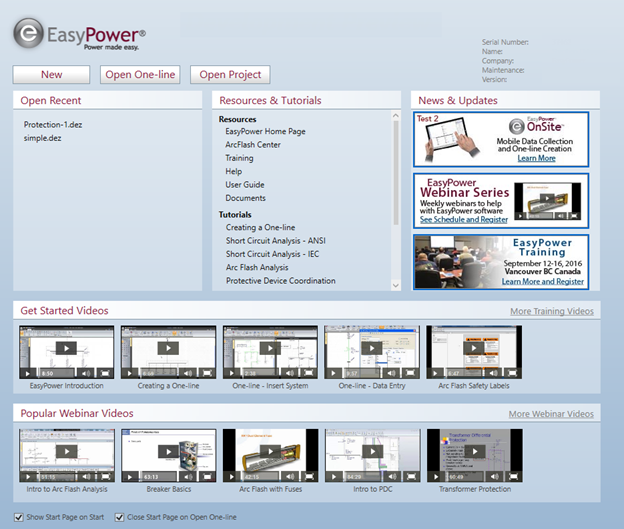Viewport: 624px width, 529px height.
Task: Mute volume icon on Intro to Arc Flash Analysis video
Action: pyautogui.click(x=86, y=476)
